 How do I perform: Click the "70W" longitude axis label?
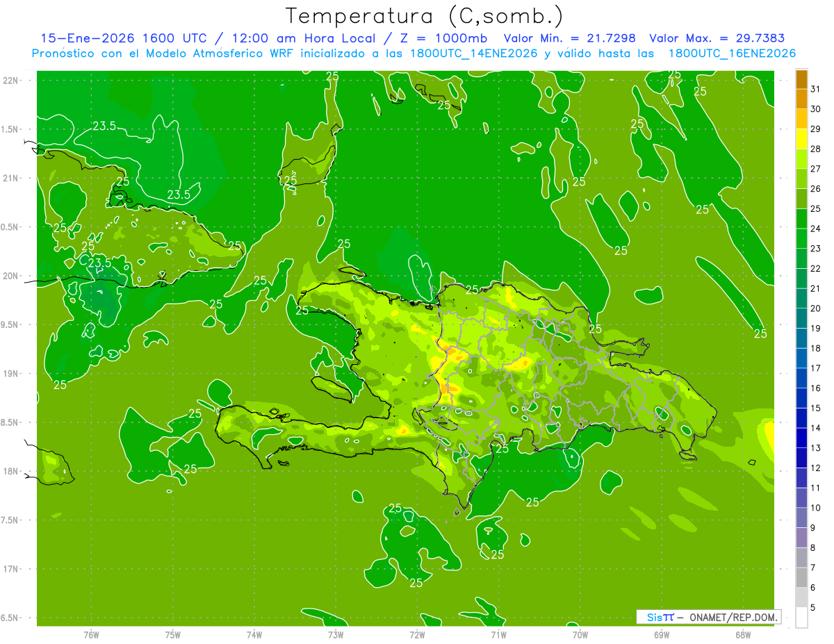pyautogui.click(x=580, y=634)
